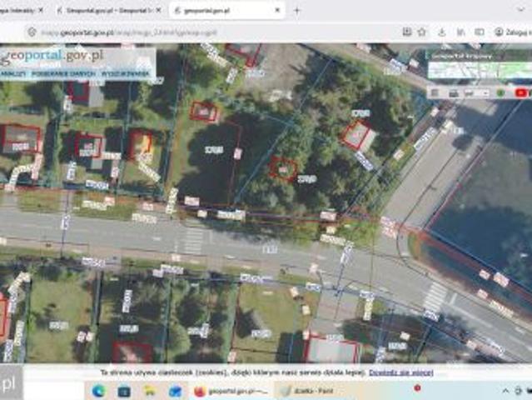Open site information icon in address bar
The height and width of the screenshot is (400, 532).
(32, 32)
